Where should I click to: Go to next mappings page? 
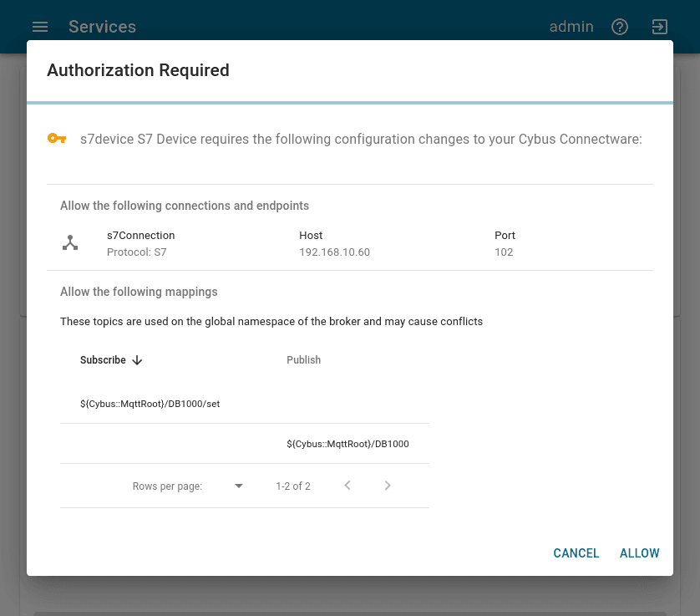click(x=388, y=486)
